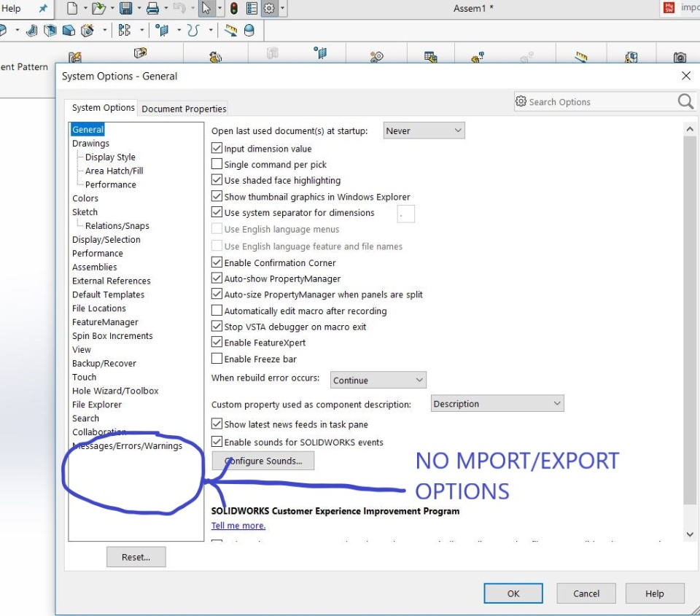The width and height of the screenshot is (700, 616).
Task: Disable sounds for SOLIDWORKS events
Action: click(x=217, y=442)
